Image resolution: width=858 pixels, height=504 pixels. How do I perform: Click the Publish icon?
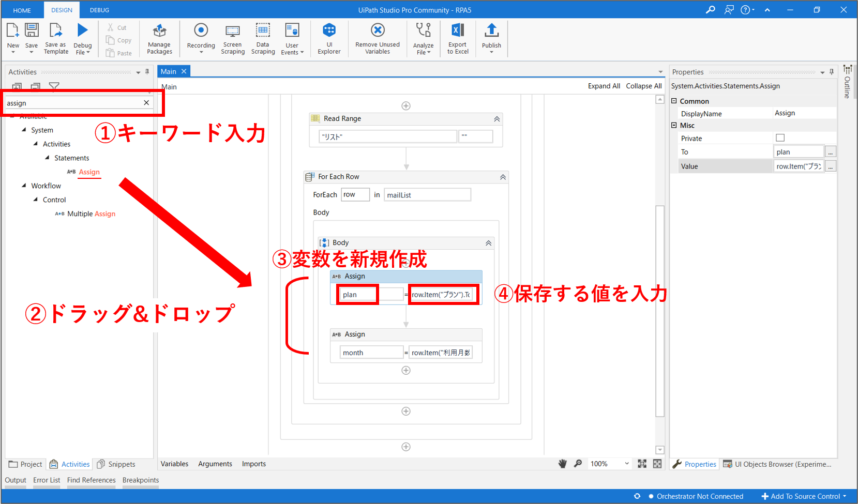pos(491,31)
